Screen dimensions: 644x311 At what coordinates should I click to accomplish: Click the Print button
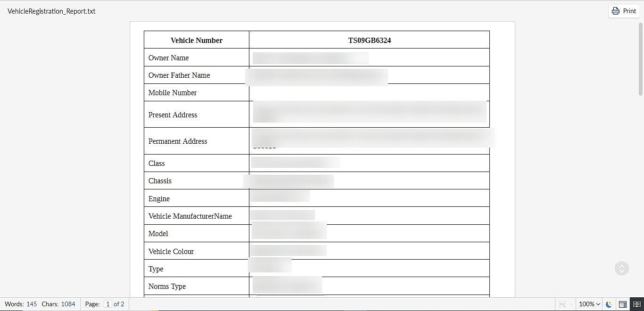tap(624, 11)
